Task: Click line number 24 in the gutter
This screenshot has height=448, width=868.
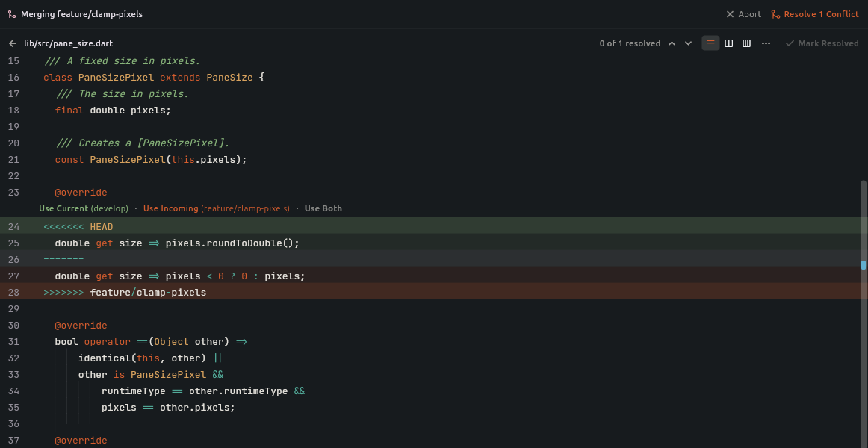Action: [14, 226]
